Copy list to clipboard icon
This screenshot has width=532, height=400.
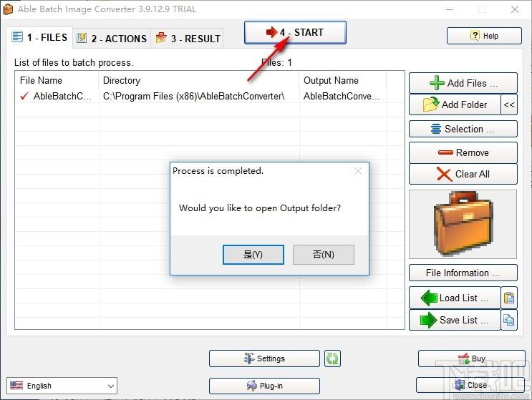tap(509, 320)
